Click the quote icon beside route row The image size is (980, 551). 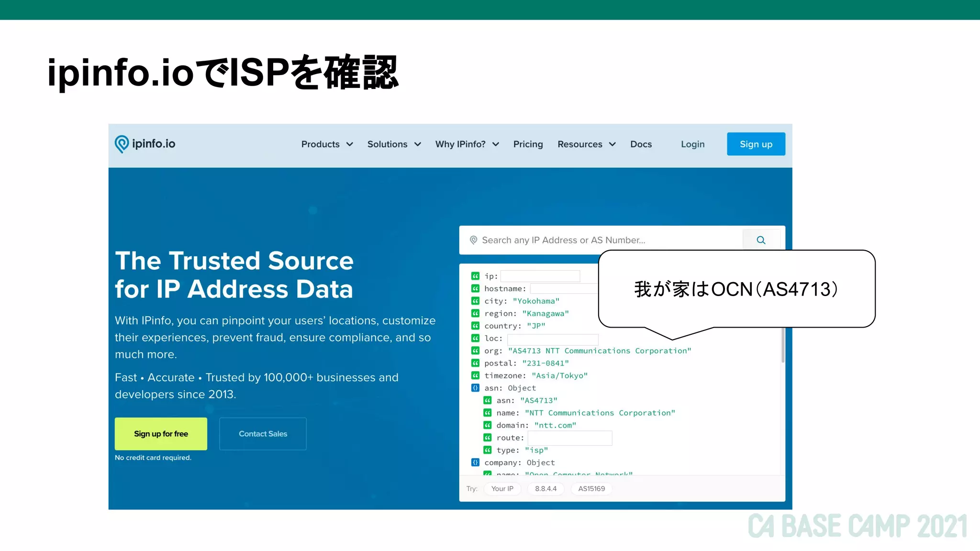(487, 438)
